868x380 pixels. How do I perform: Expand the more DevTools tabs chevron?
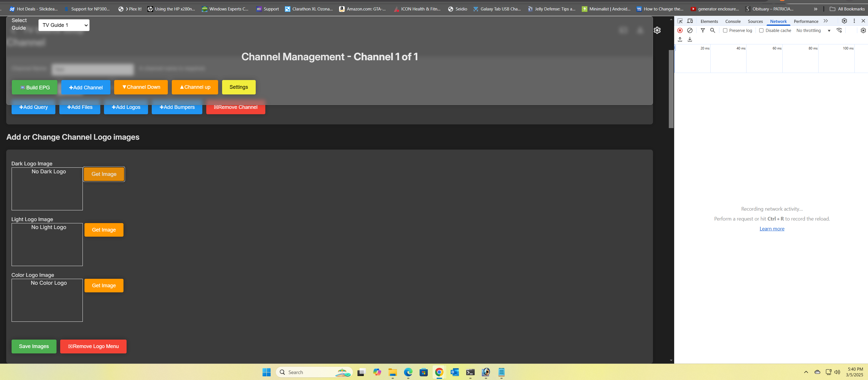click(826, 21)
